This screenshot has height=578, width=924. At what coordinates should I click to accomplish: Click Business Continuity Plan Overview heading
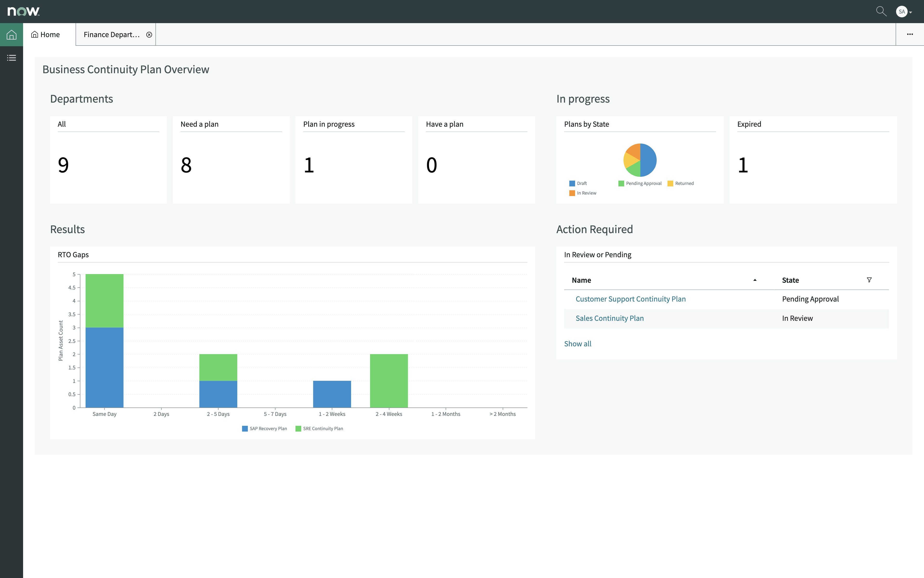(126, 69)
